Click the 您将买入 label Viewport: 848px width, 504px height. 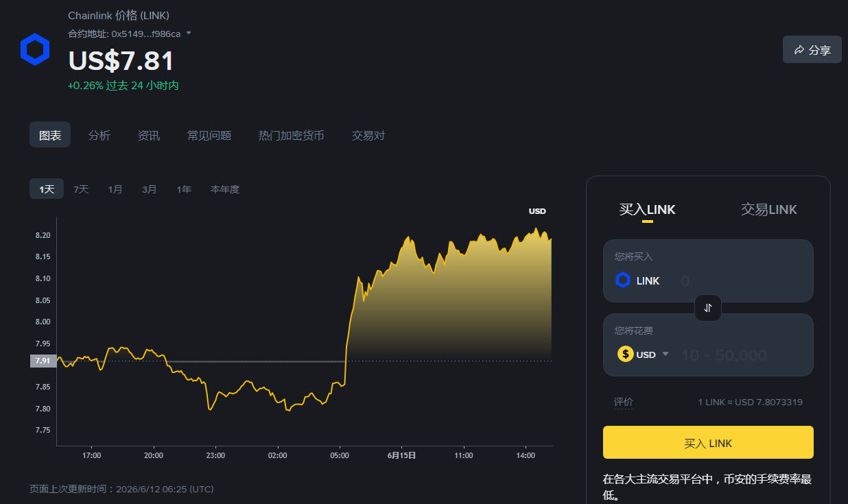point(634,256)
